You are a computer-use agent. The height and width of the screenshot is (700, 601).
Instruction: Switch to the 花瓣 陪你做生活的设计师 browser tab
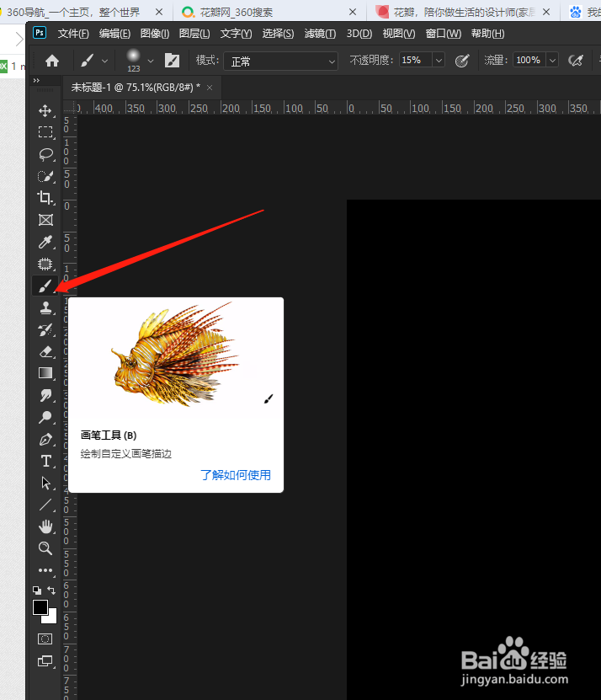point(464,12)
